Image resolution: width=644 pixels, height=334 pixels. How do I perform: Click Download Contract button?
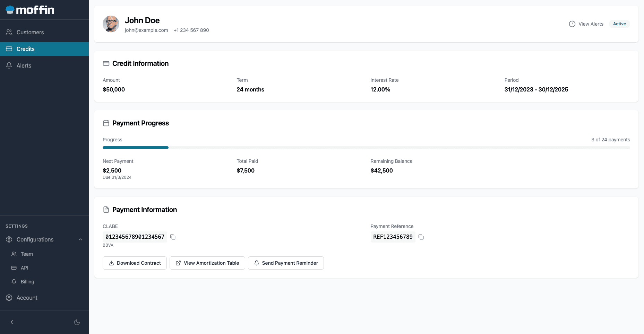135,263
